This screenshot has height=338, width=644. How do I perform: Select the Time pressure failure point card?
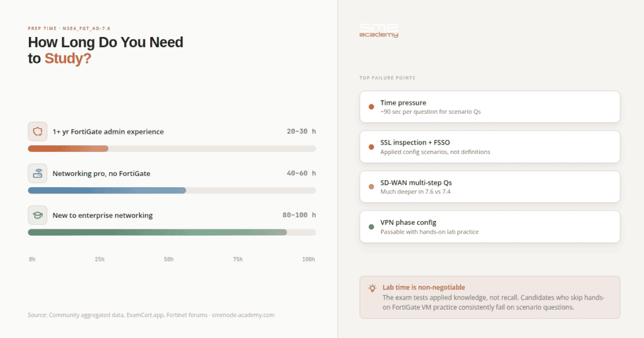click(x=489, y=107)
